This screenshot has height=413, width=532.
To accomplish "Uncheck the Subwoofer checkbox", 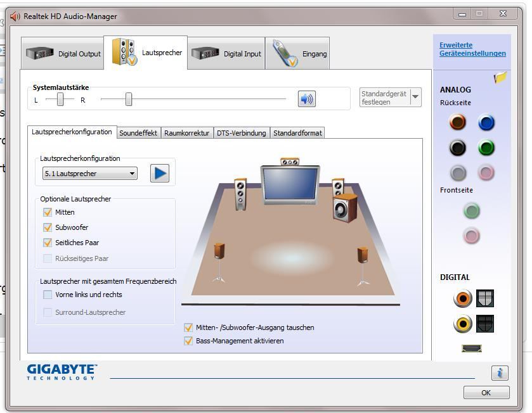I will 48,227.
